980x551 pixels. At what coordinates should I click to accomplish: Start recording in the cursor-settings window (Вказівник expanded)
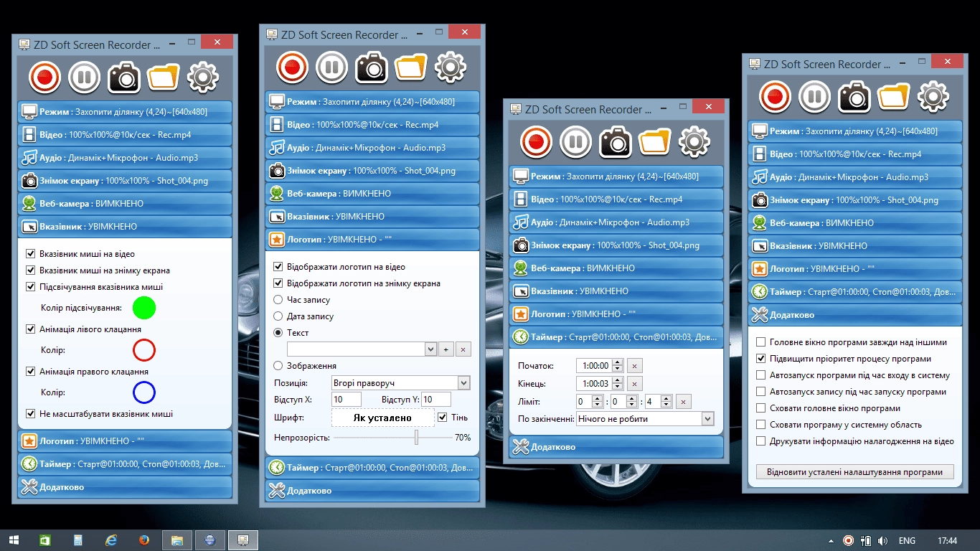point(44,77)
